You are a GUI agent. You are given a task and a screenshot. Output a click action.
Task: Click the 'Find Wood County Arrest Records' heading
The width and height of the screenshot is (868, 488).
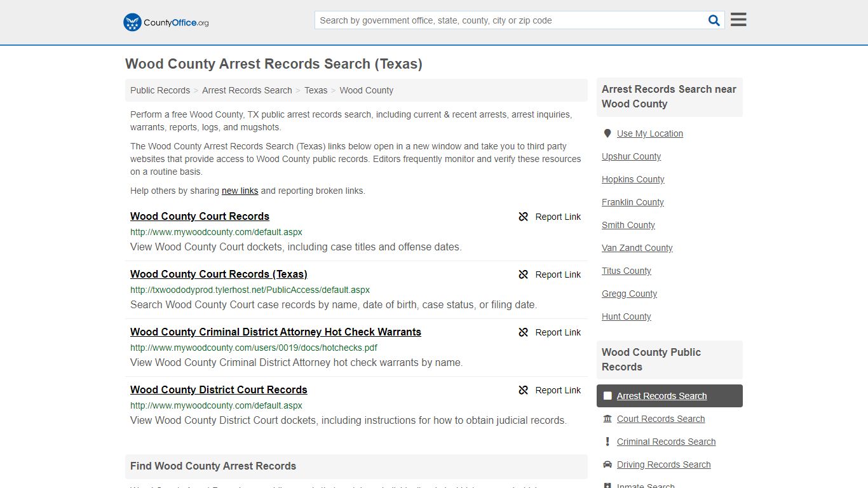[213, 466]
